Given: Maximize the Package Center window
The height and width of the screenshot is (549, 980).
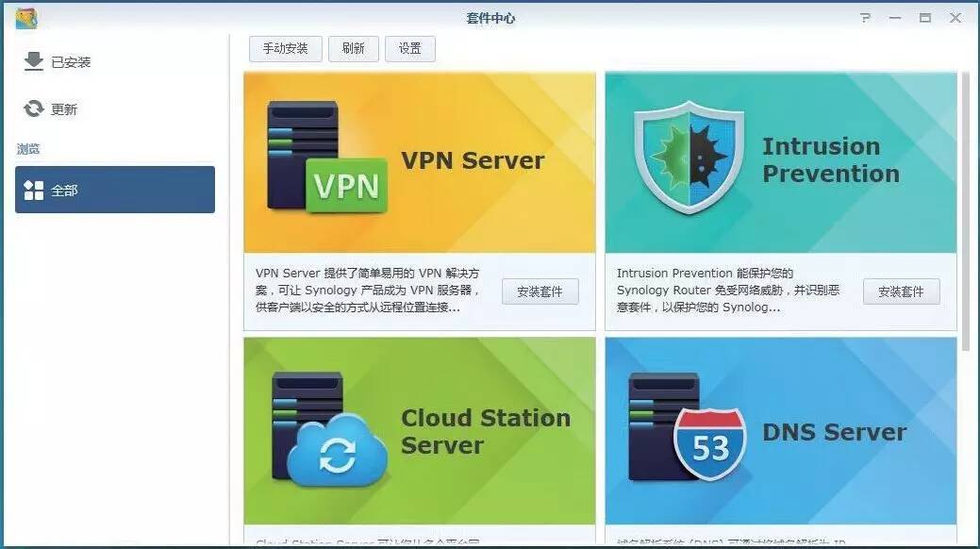Looking at the screenshot, I should (x=925, y=18).
